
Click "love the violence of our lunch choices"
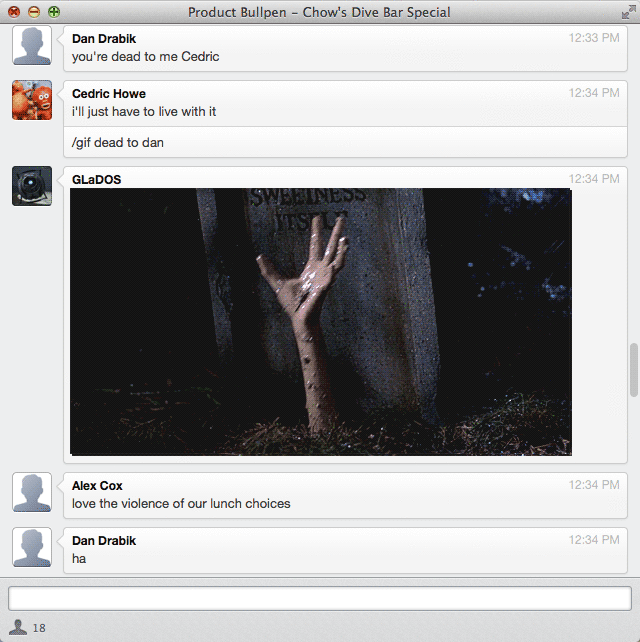pos(181,503)
